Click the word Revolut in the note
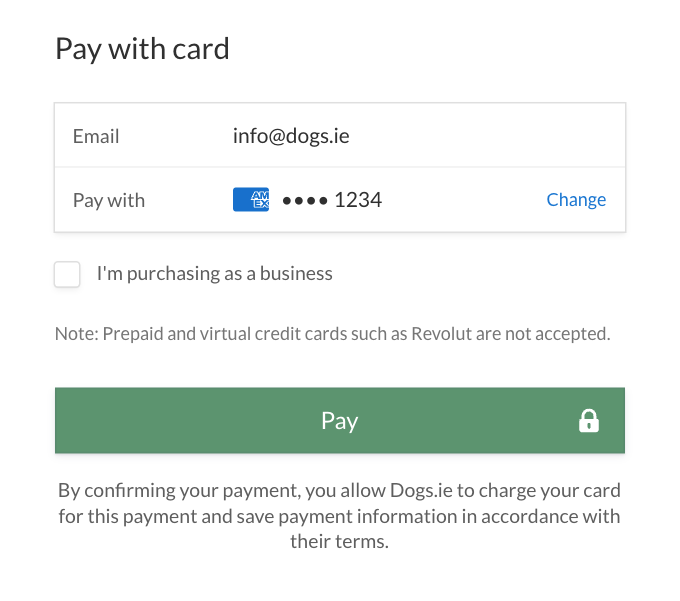This screenshot has width=680, height=601. pos(441,333)
